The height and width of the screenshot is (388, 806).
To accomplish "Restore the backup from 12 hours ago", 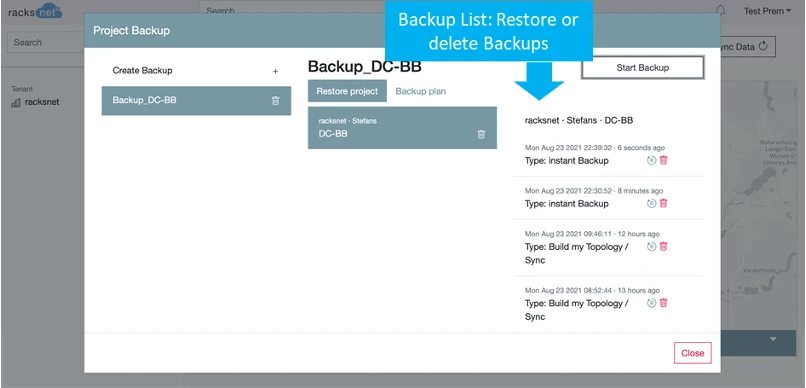I will pos(652,246).
